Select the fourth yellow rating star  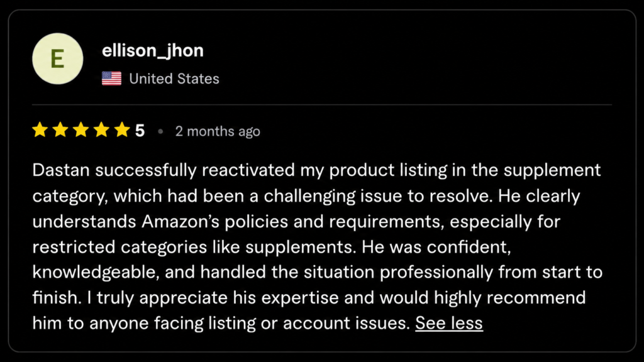coord(101,131)
